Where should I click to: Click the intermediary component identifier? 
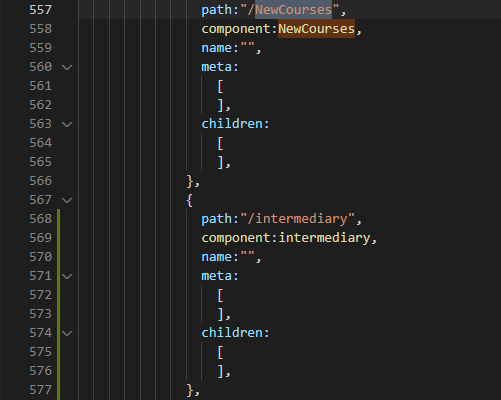(324, 238)
